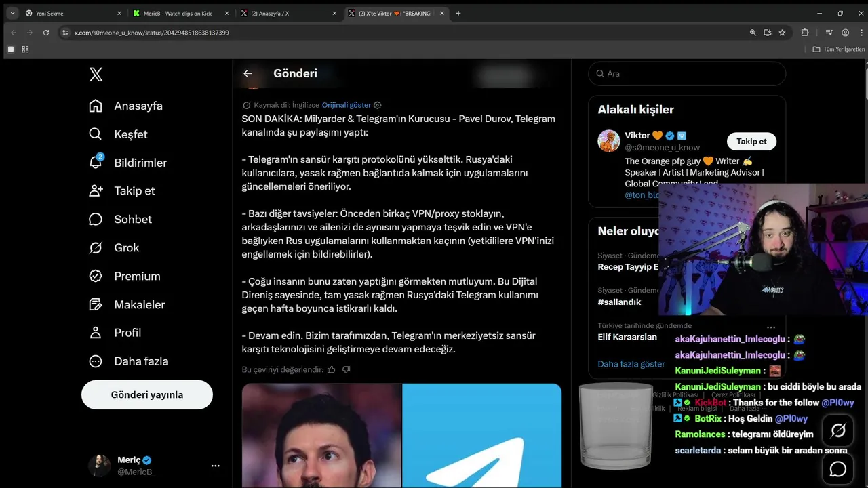The width and height of the screenshot is (868, 488).
Task: Close the Kick clips tab
Action: [x=226, y=13]
